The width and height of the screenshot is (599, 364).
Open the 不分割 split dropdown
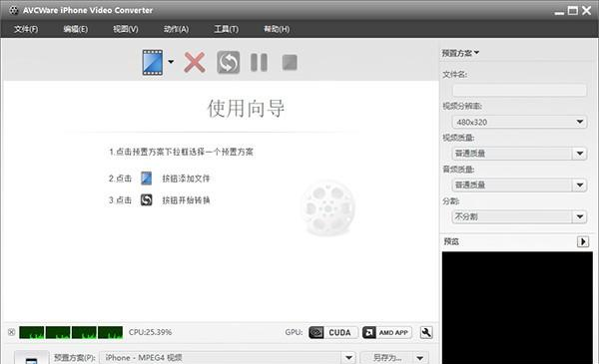click(519, 216)
